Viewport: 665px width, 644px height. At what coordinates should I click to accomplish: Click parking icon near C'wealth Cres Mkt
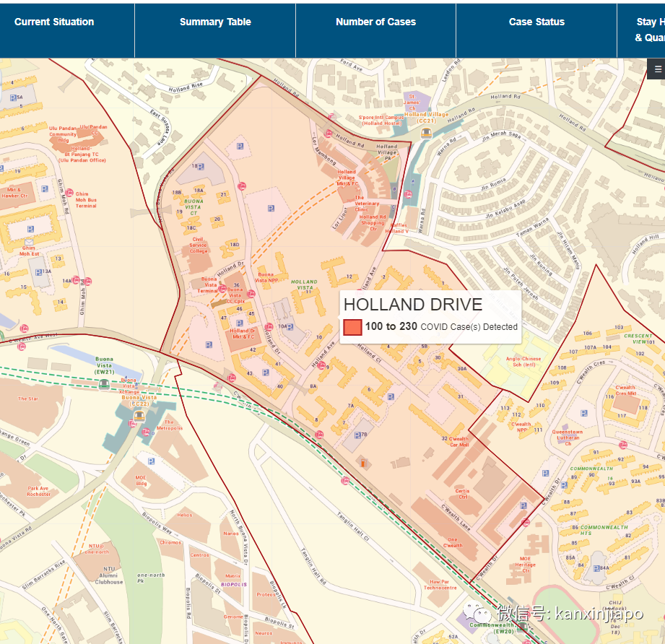584,413
